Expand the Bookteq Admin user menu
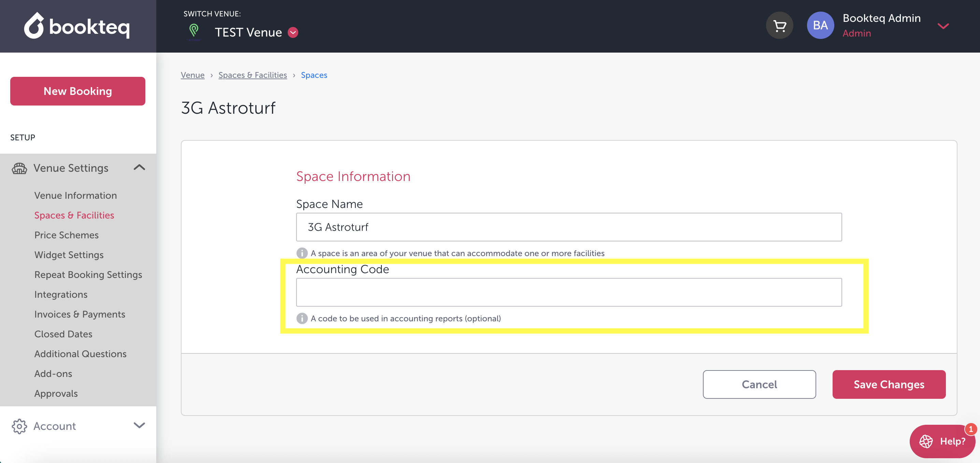 [943, 26]
